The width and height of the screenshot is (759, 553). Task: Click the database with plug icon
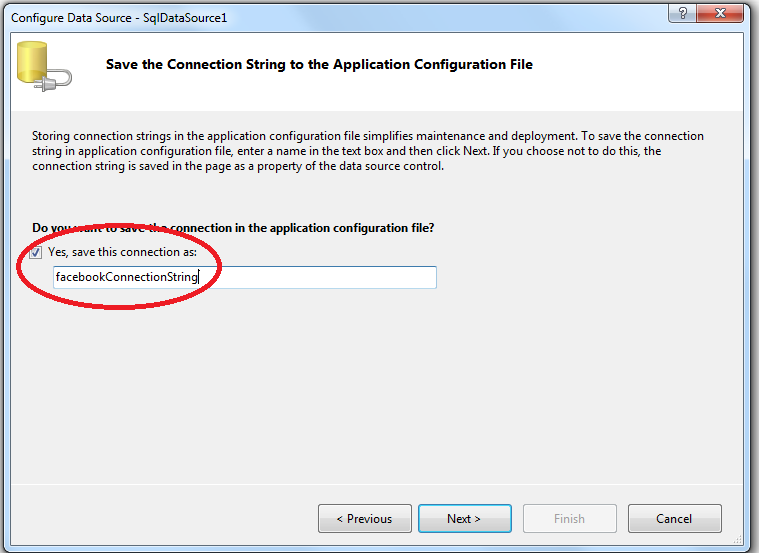(x=44, y=66)
